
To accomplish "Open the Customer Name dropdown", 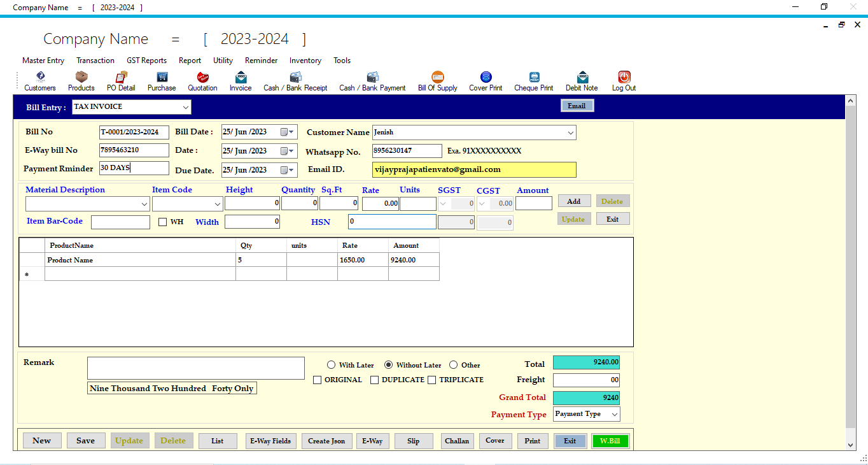I will point(571,132).
